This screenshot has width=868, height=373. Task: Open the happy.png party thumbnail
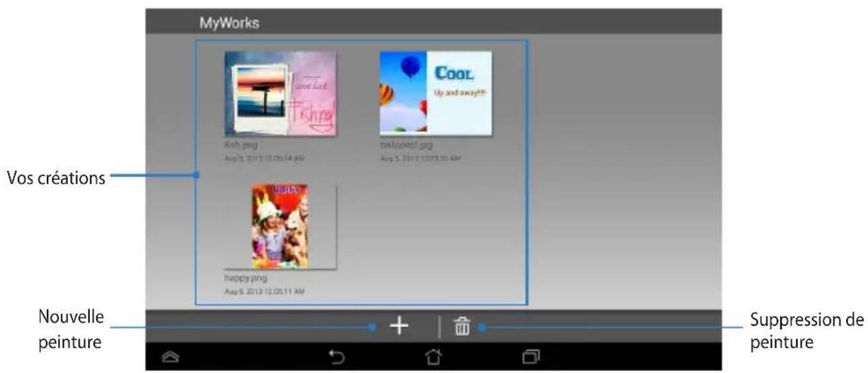[x=280, y=226]
